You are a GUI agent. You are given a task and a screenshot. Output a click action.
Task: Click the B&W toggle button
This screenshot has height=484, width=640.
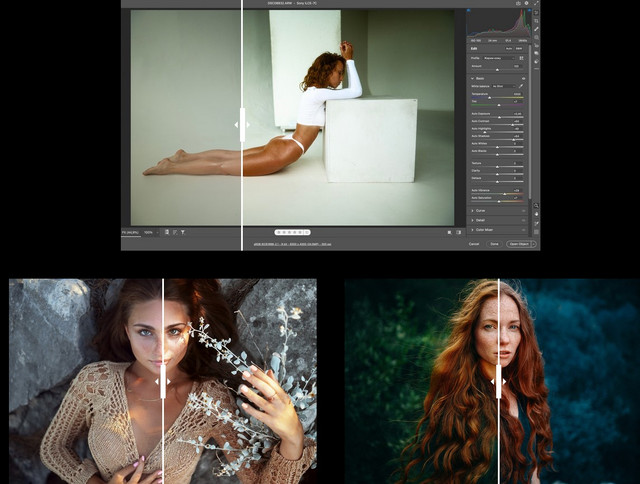click(520, 47)
